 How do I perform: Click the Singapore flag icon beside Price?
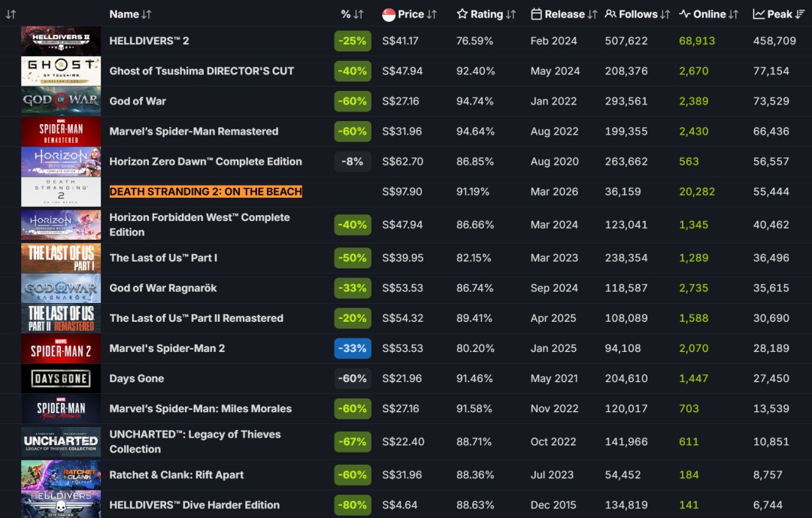click(x=389, y=14)
